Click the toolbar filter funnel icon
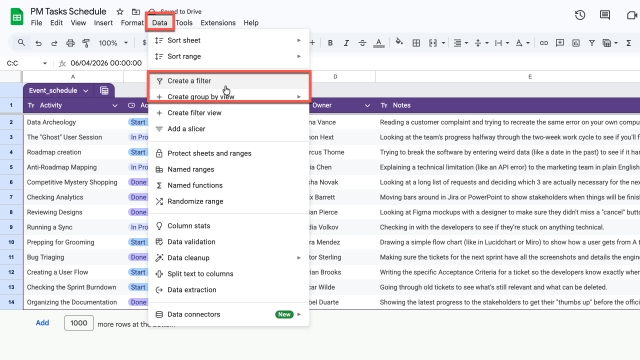Screen dimensions: 640x360 (x=591, y=43)
